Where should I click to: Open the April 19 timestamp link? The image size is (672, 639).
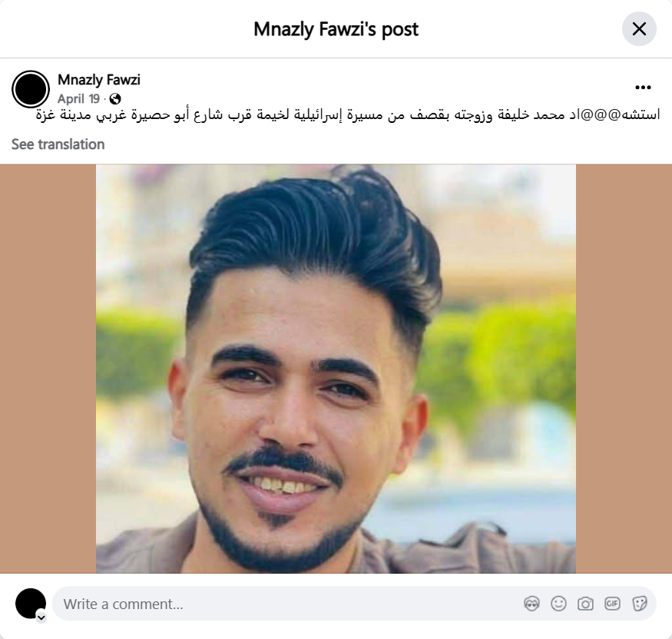point(79,99)
